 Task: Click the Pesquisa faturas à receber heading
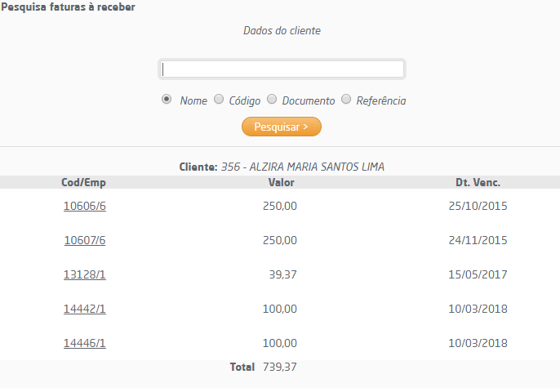coord(69,7)
